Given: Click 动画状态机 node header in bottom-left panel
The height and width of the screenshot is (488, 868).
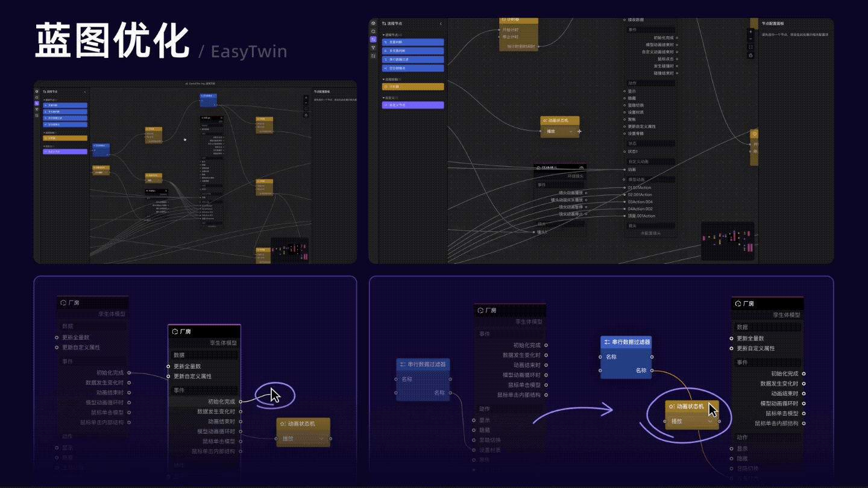Looking at the screenshot, I should click(304, 424).
